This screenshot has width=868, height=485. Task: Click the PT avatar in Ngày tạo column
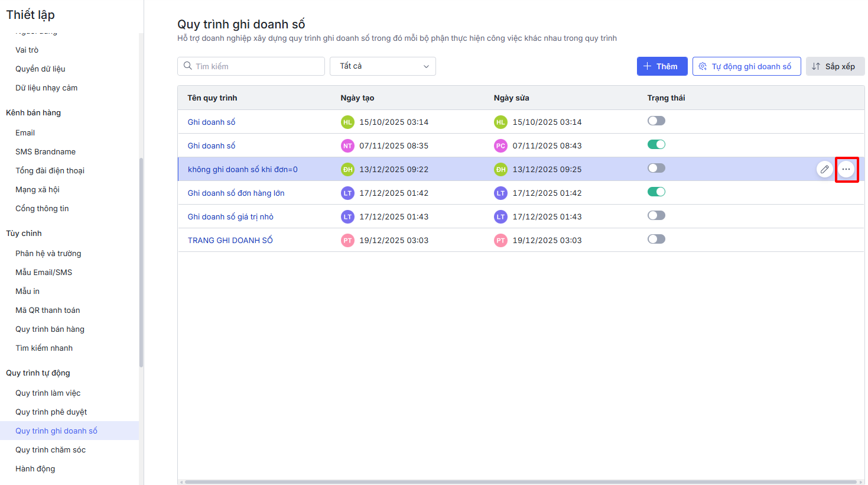click(x=347, y=241)
